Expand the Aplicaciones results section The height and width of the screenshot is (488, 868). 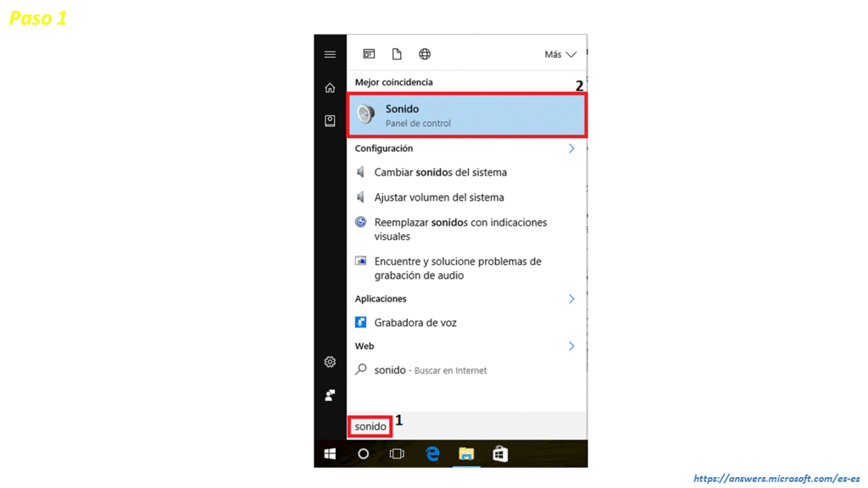point(571,299)
